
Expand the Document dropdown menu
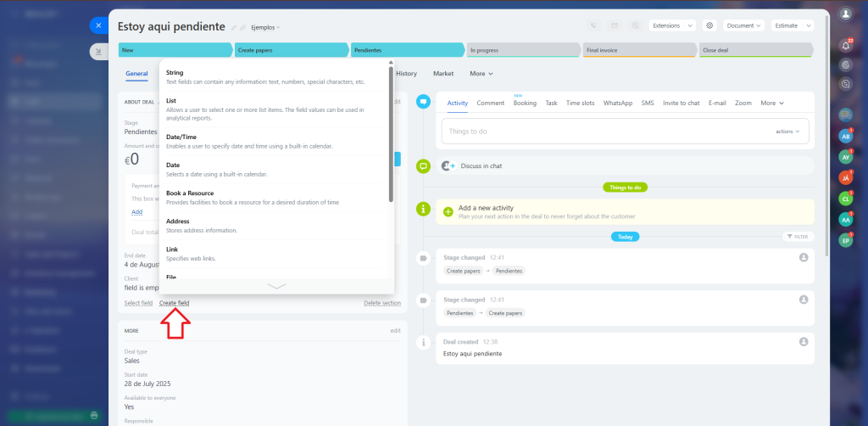click(x=743, y=25)
